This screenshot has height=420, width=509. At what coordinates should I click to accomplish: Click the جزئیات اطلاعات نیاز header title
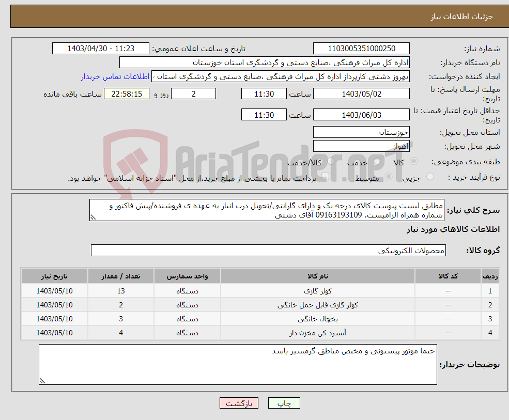462,17
